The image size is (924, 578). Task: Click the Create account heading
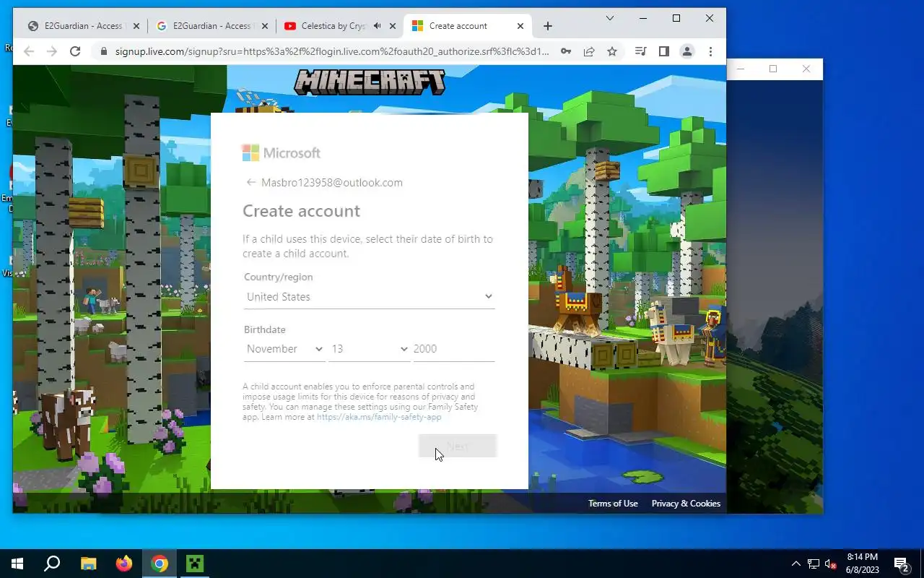(301, 211)
